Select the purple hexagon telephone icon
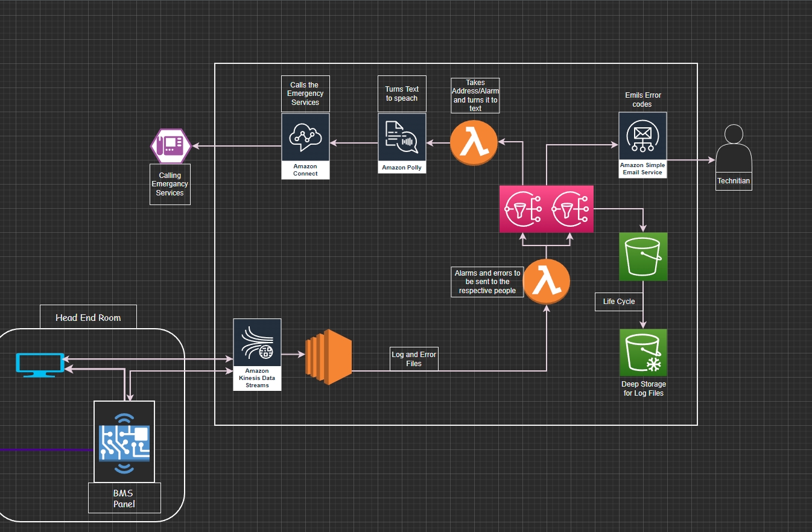Screen dimensions: 812x532 coord(170,146)
